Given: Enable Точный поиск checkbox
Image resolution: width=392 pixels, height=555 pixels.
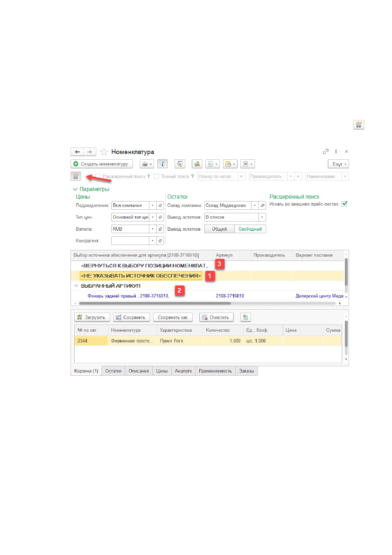Looking at the screenshot, I should (156, 176).
